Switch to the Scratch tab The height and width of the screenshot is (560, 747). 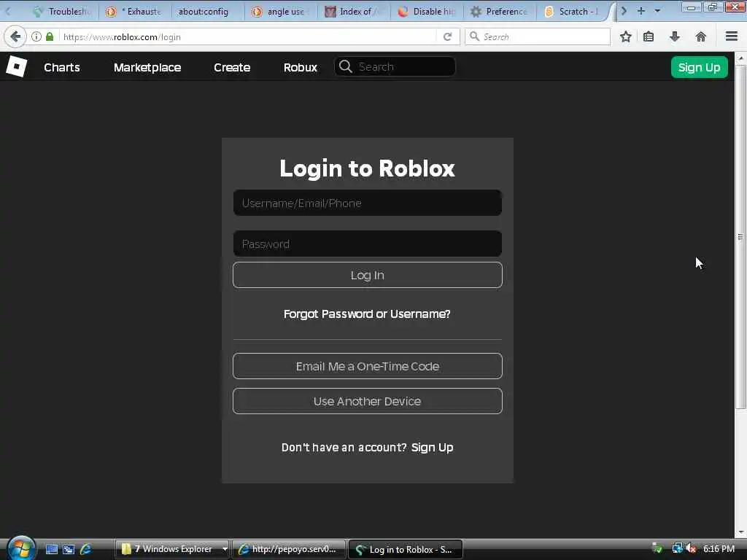(573, 12)
